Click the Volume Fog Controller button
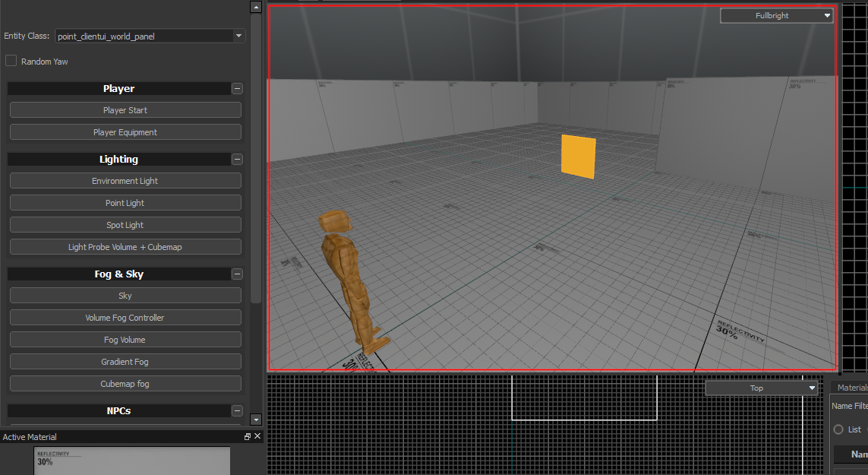The image size is (868, 475). click(125, 318)
